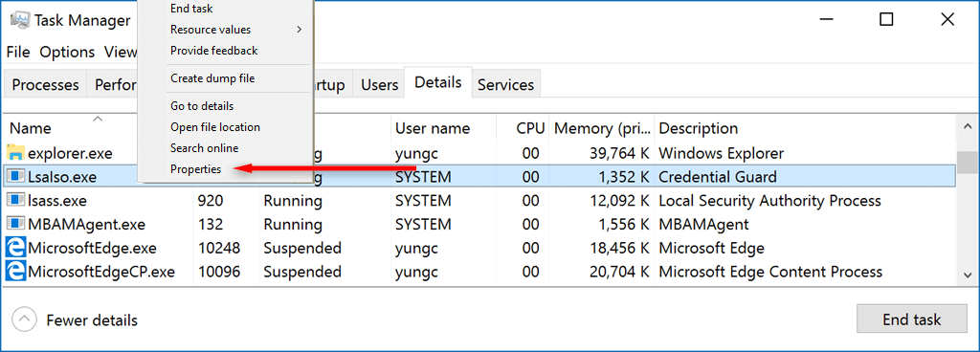Collapse view with Fewer details arrow
Image resolution: width=980 pixels, height=352 pixels.
click(x=24, y=320)
